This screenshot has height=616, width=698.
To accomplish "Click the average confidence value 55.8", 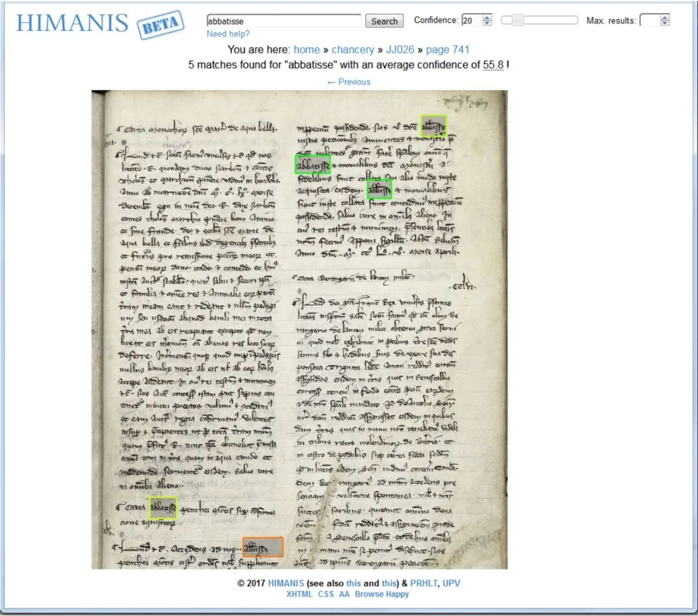I will [493, 65].
